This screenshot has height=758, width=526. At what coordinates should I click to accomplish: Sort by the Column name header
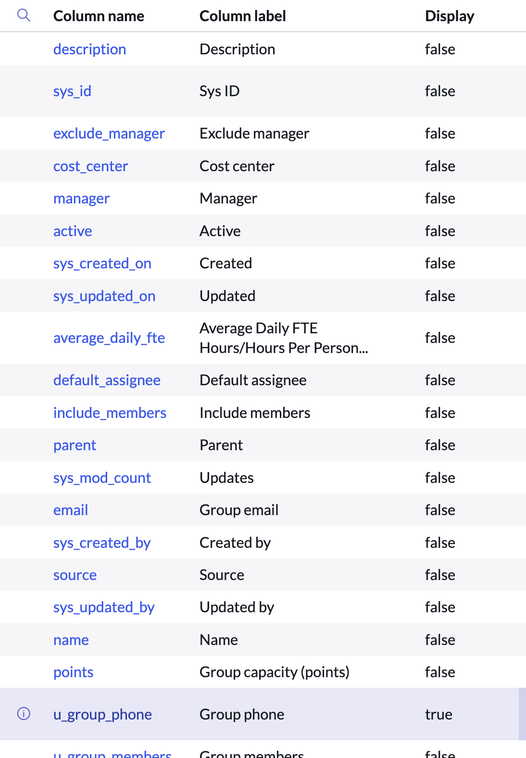coord(99,16)
